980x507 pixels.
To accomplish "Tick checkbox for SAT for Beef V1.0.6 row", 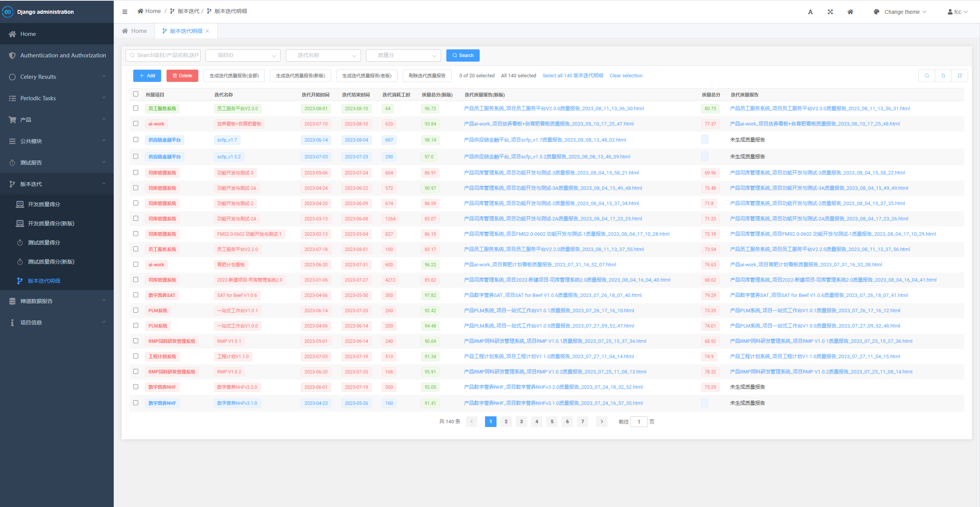I will [136, 295].
